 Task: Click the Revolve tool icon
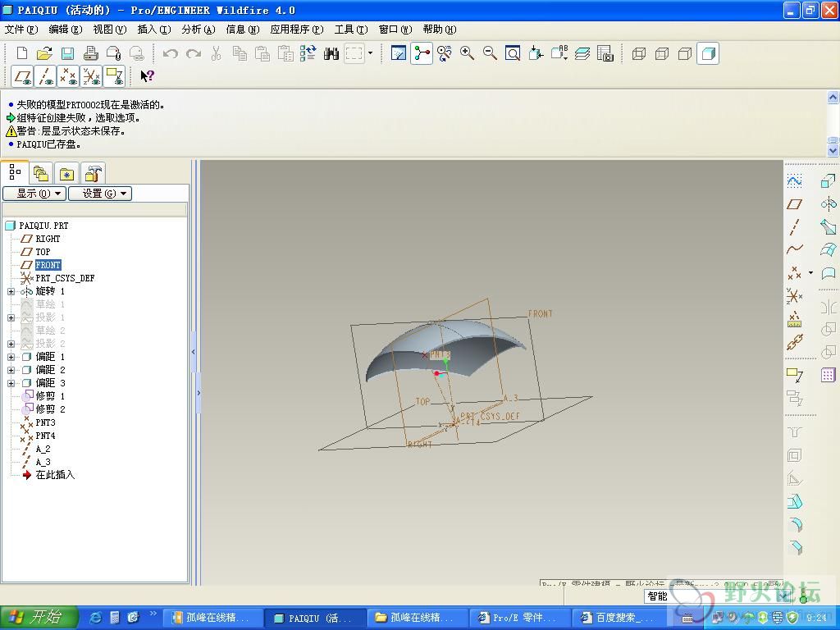coord(829,204)
